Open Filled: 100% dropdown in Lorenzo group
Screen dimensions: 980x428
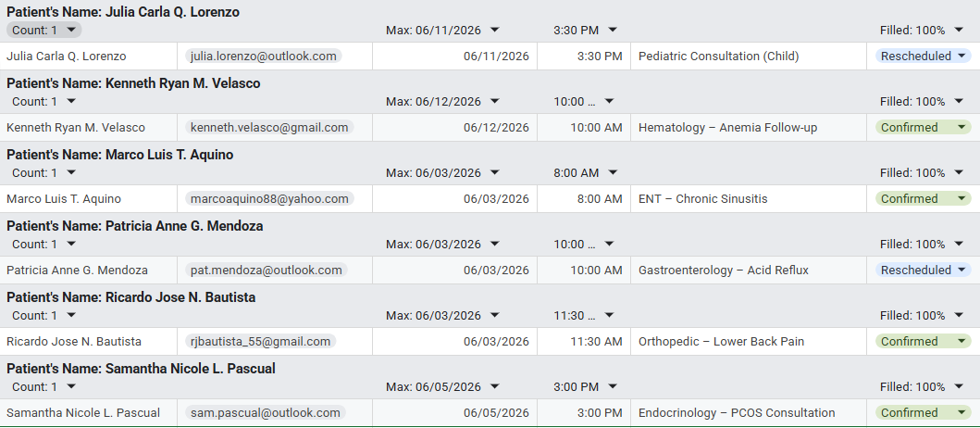[922, 30]
